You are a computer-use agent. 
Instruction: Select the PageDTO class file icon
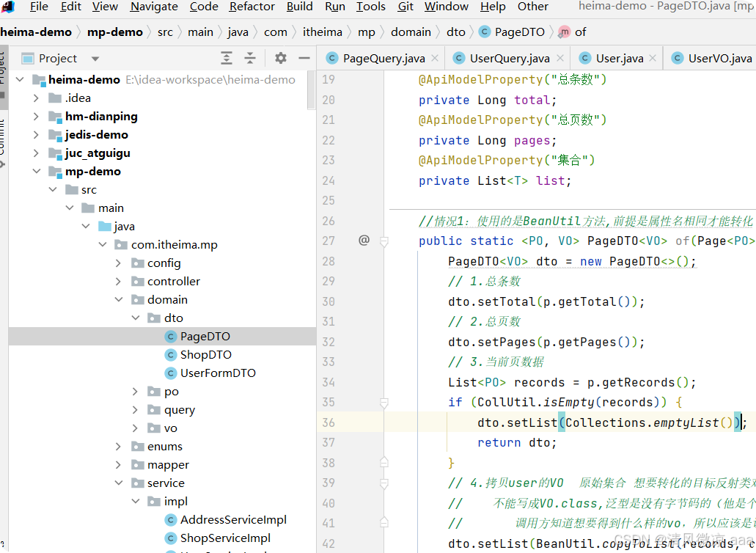171,337
